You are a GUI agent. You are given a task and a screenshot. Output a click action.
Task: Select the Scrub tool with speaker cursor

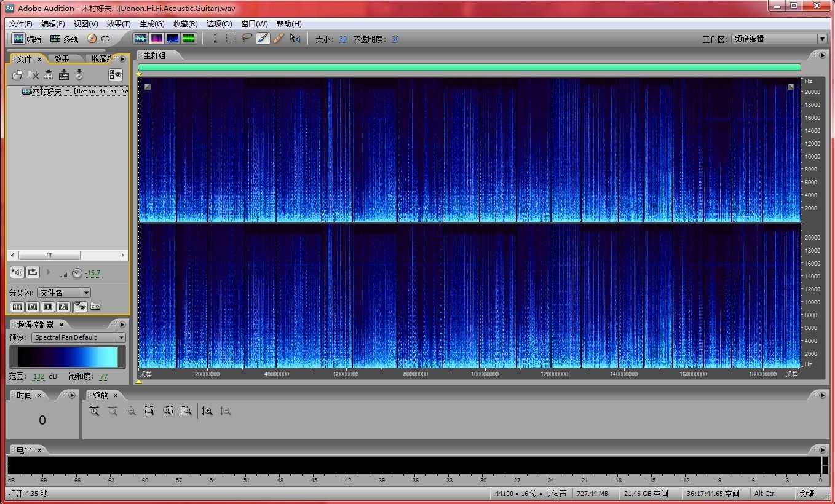[296, 39]
